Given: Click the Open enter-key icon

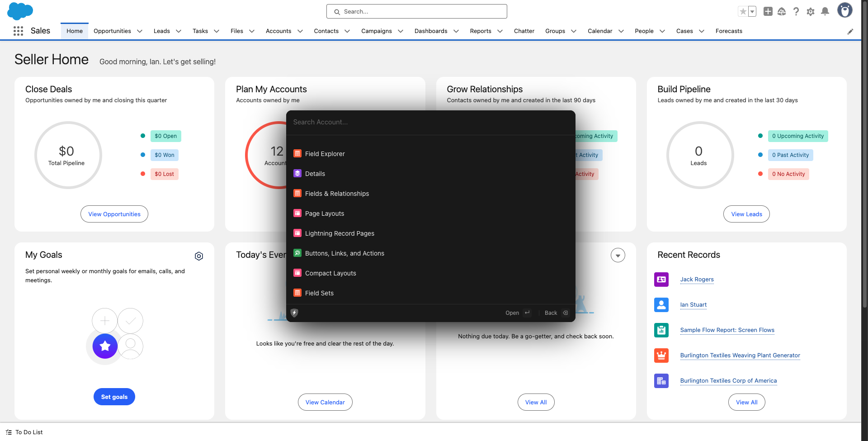Looking at the screenshot, I should 527,313.
